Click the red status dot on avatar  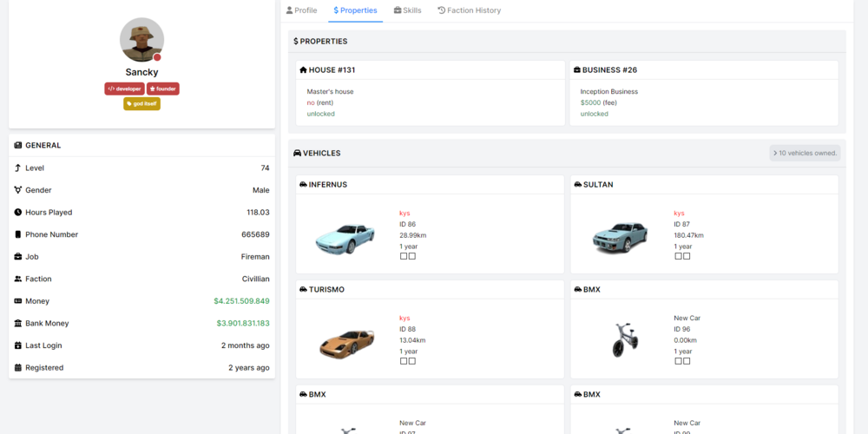157,57
